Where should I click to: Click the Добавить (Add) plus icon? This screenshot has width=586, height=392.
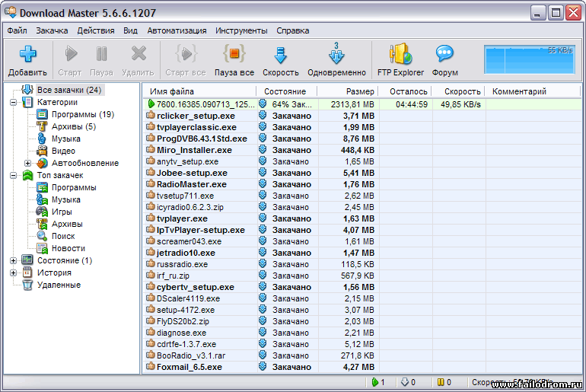click(x=27, y=54)
